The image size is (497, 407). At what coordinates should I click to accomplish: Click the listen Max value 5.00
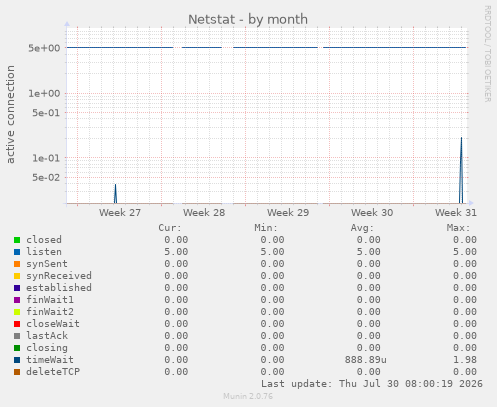[465, 252]
